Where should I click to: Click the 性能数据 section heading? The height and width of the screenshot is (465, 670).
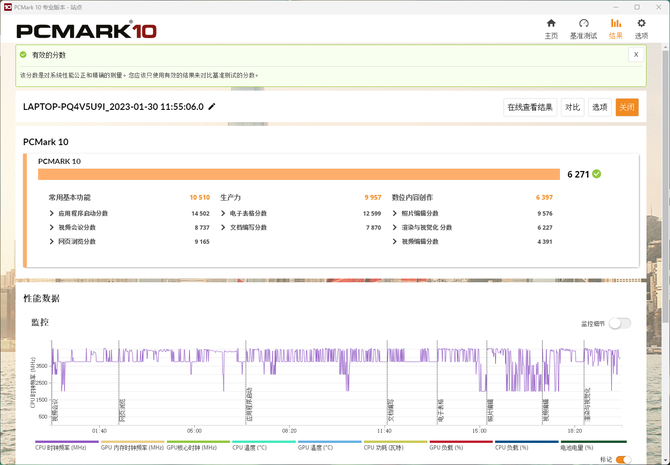(x=41, y=298)
